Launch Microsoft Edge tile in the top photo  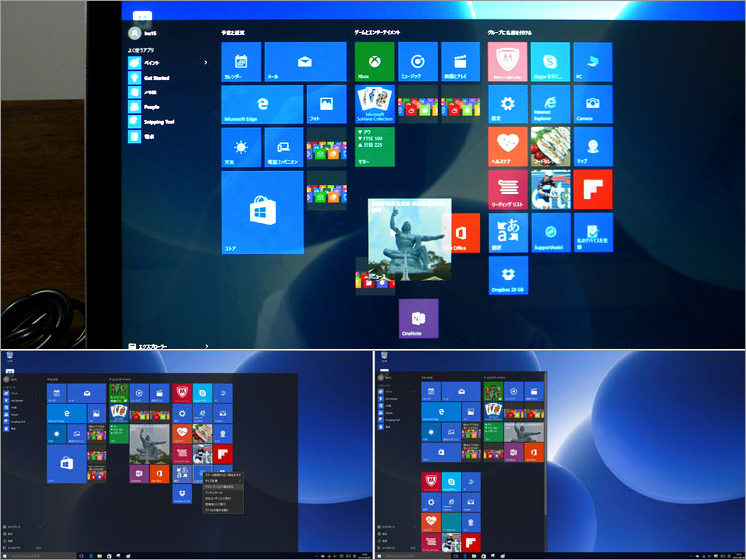pyautogui.click(x=263, y=104)
